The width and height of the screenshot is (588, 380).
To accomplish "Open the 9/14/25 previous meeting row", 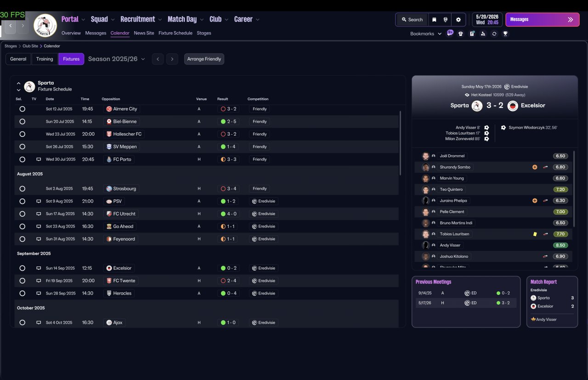I will tap(466, 293).
